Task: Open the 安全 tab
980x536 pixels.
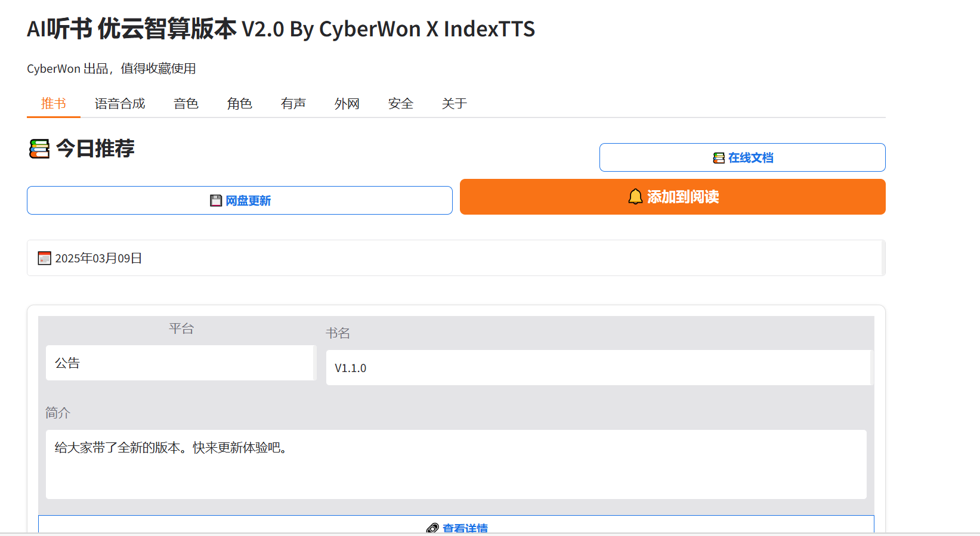Action: point(401,104)
